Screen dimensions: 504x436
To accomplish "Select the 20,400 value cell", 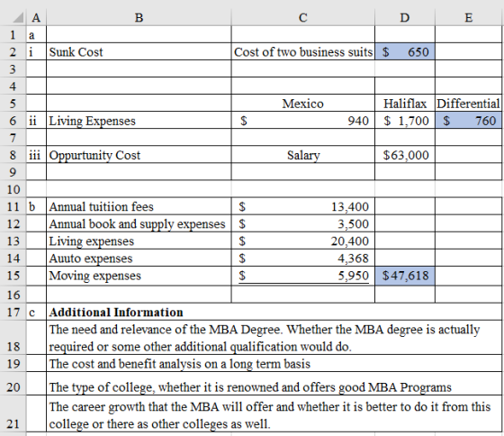I will pyautogui.click(x=302, y=241).
